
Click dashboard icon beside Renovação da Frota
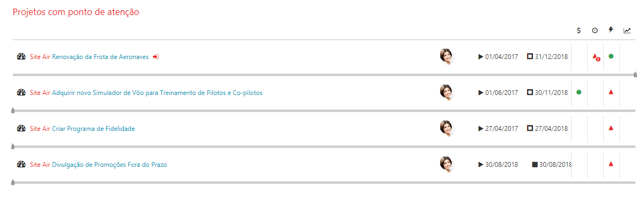[x=21, y=56]
